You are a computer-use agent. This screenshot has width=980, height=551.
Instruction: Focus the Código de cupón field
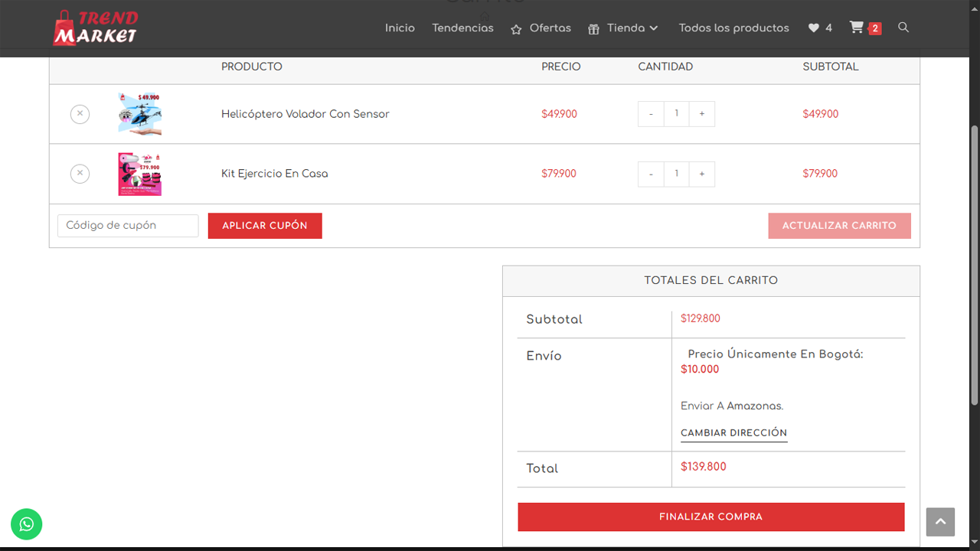click(x=128, y=226)
